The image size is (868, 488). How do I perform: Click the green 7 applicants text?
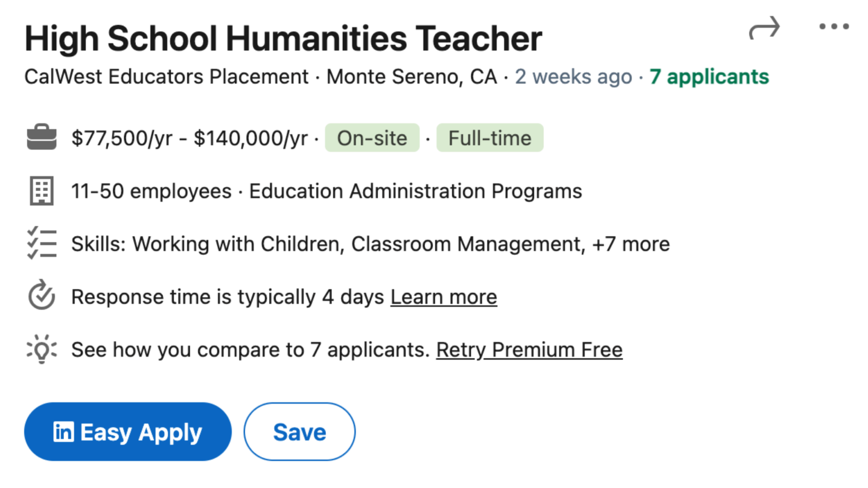709,77
